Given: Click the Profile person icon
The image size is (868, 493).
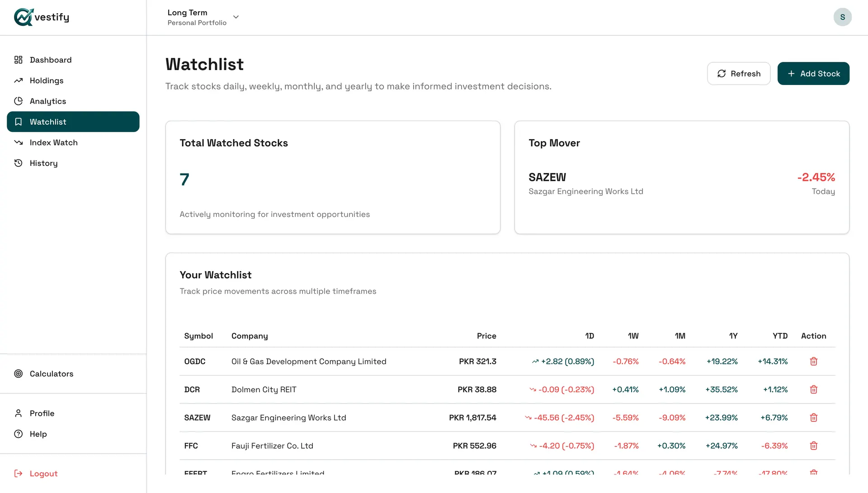Looking at the screenshot, I should 19,413.
